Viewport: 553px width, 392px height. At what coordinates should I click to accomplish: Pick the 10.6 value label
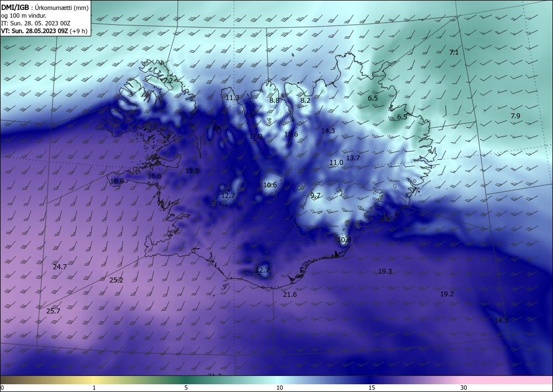point(270,185)
